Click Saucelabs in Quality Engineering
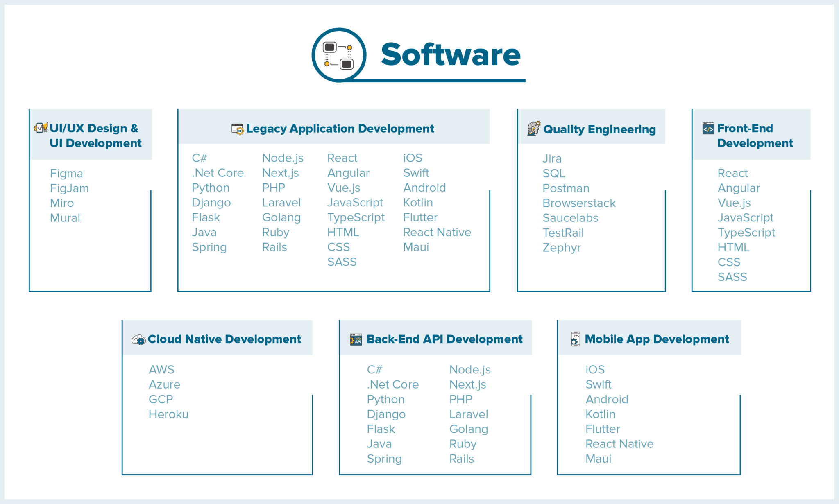The width and height of the screenshot is (839, 504). pyautogui.click(x=570, y=218)
